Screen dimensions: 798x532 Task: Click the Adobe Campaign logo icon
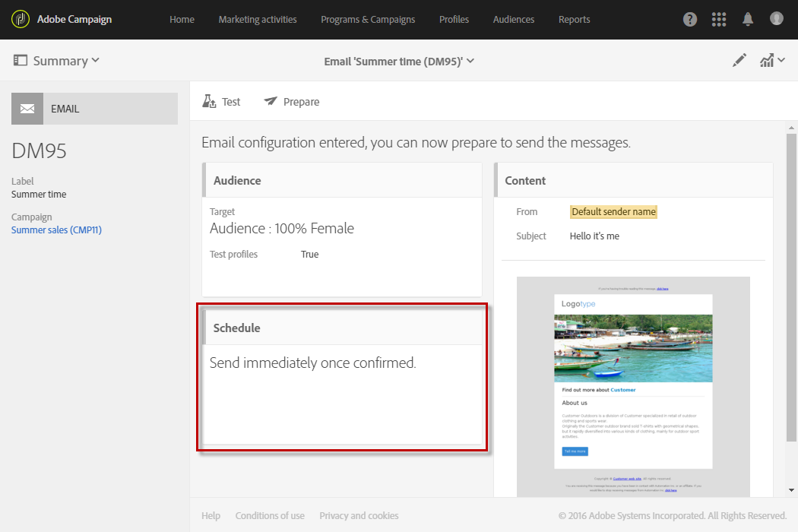21,19
